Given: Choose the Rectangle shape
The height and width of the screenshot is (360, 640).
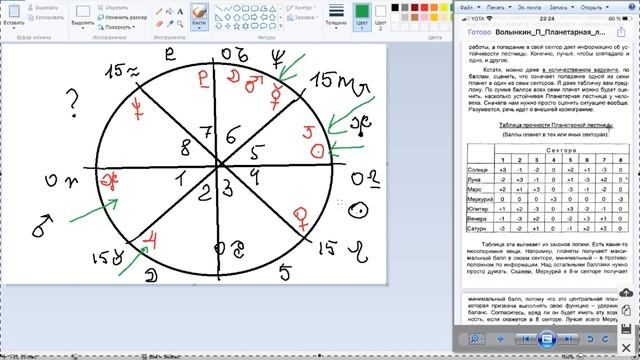Looking at the screenshot, I should [x=246, y=8].
